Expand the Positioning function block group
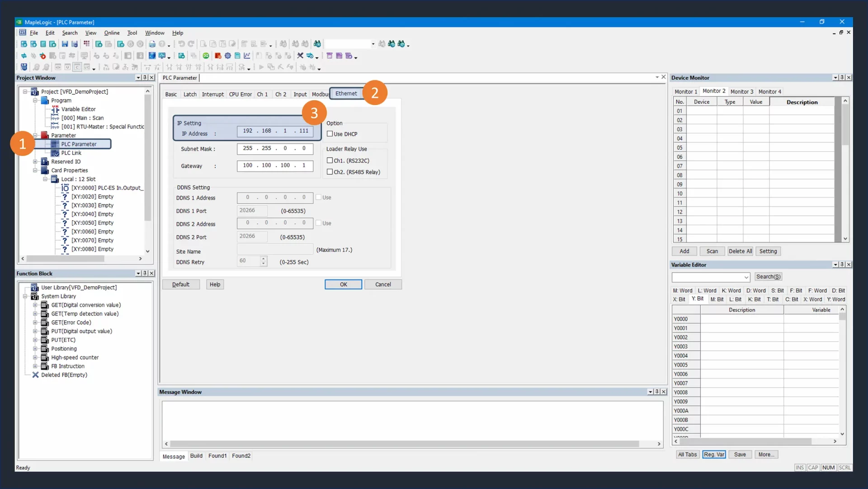This screenshot has height=489, width=868. click(35, 349)
